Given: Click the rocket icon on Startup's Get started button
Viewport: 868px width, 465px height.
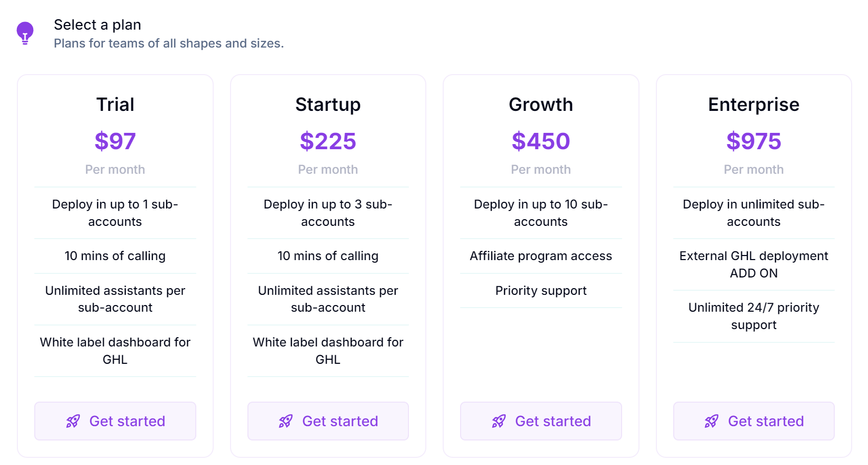Looking at the screenshot, I should tap(286, 421).
